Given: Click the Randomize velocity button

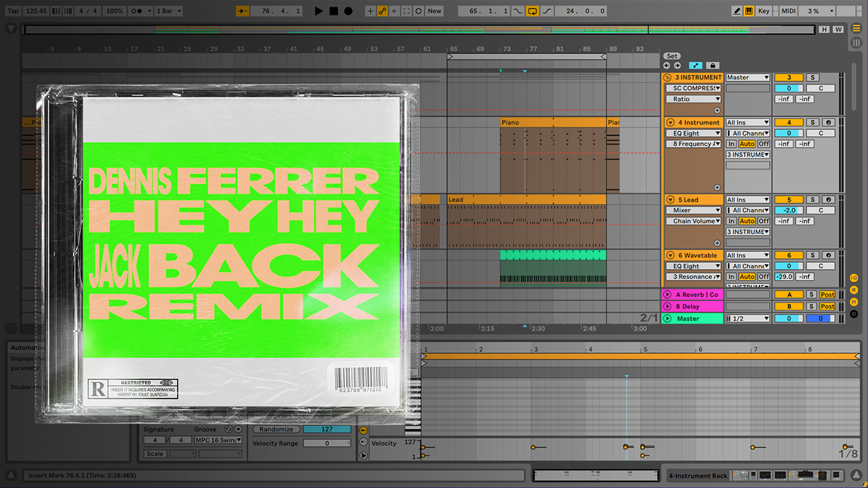Looking at the screenshot, I should click(276, 429).
